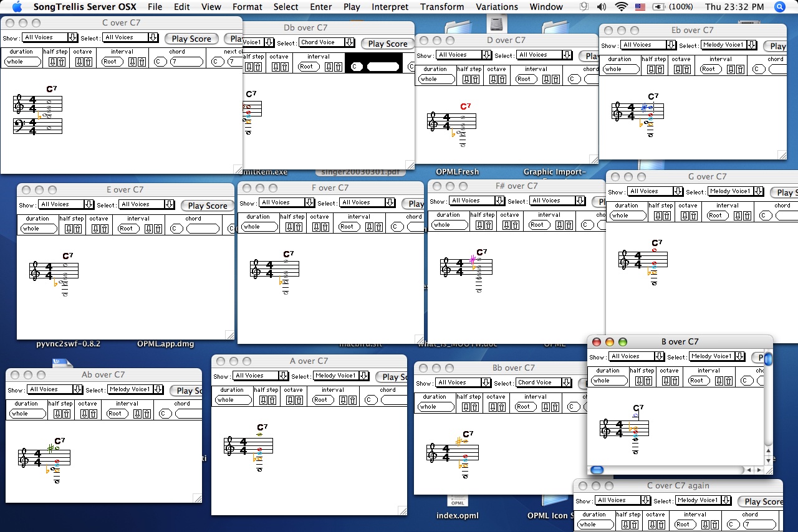The image size is (798, 532).
Task: Click duration whole field in C over C7 window
Action: (22, 62)
